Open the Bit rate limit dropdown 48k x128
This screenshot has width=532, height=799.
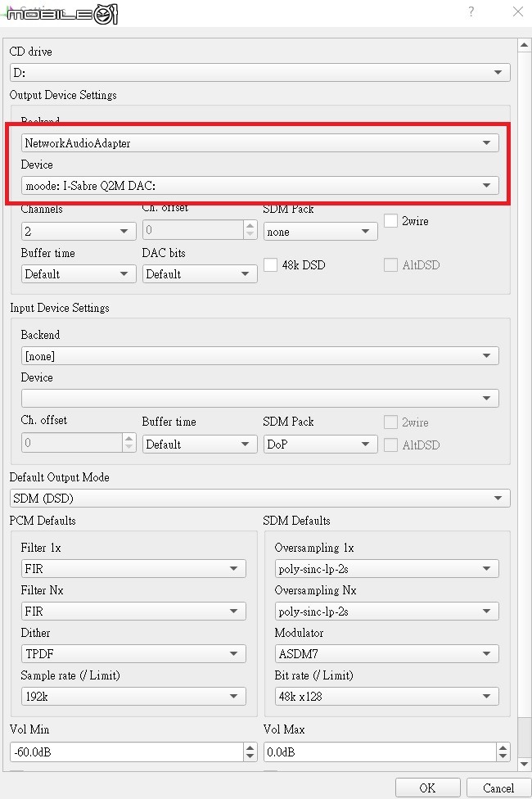[387, 696]
